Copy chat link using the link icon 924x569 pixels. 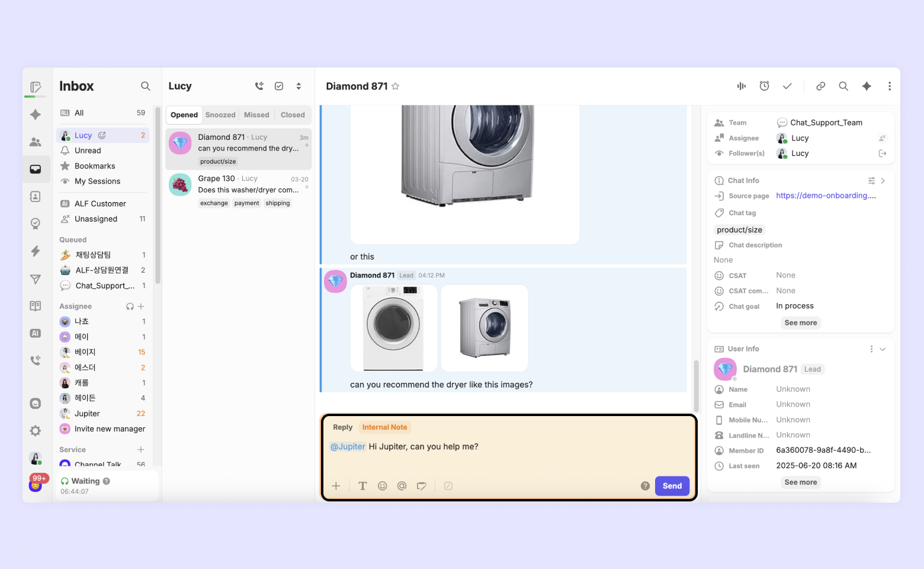820,86
